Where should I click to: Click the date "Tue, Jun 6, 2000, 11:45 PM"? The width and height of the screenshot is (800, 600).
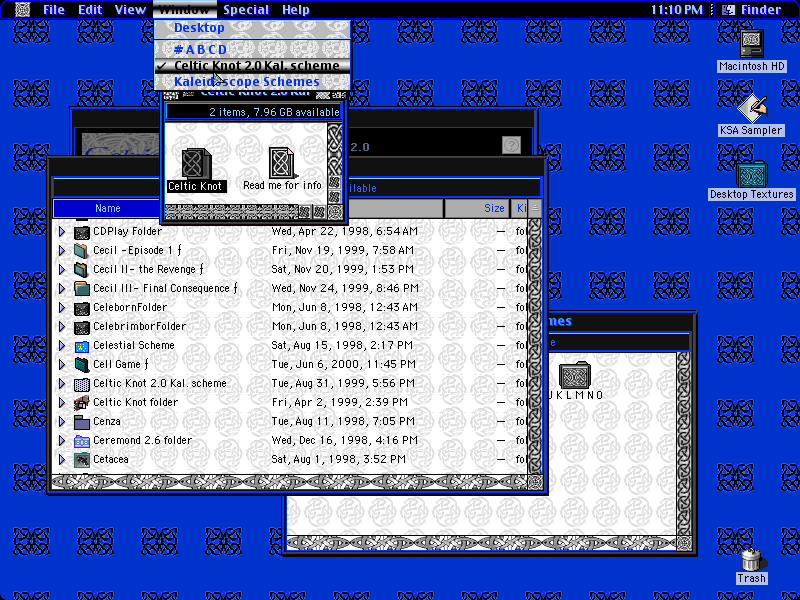(343, 365)
